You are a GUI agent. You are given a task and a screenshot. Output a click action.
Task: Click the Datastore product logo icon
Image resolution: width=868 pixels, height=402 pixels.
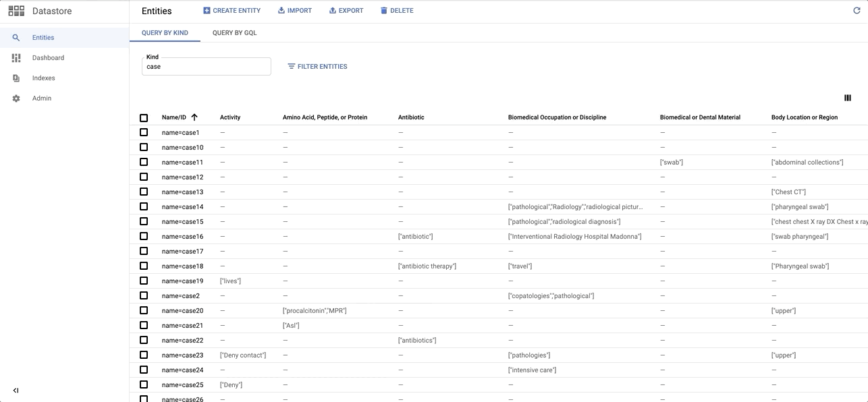tap(16, 11)
